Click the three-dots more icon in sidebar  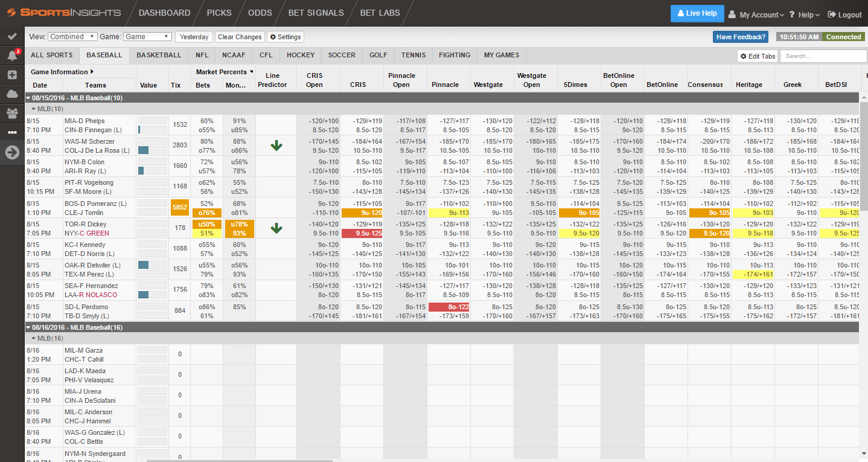point(12,132)
